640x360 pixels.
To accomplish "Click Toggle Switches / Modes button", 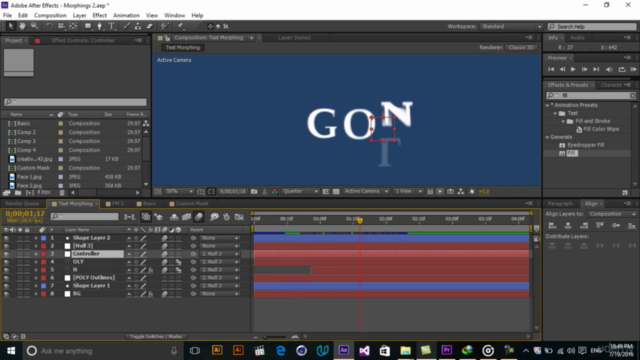I will [x=156, y=337].
